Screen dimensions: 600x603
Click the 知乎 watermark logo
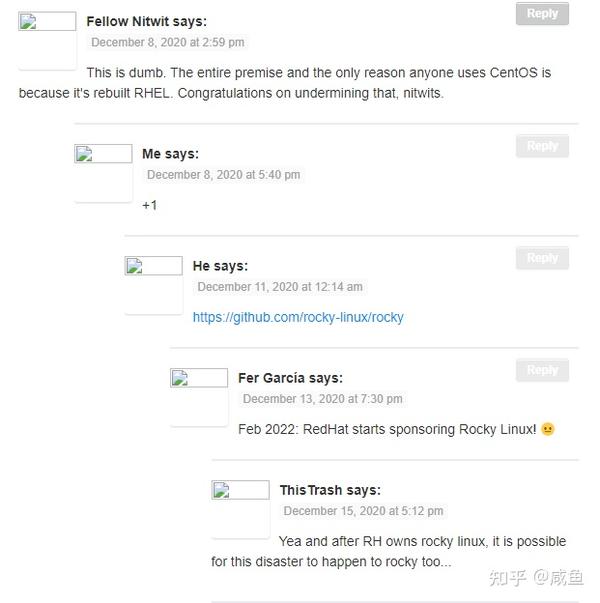click(x=504, y=577)
